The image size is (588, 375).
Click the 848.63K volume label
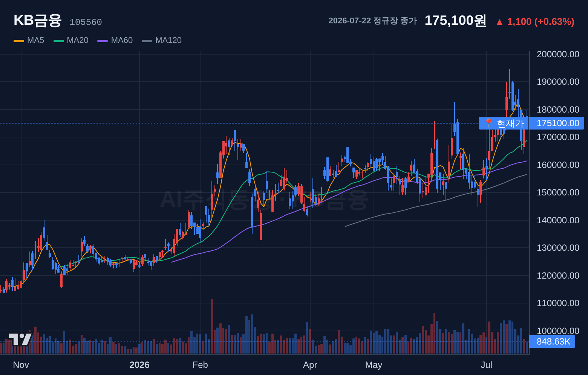click(x=552, y=341)
